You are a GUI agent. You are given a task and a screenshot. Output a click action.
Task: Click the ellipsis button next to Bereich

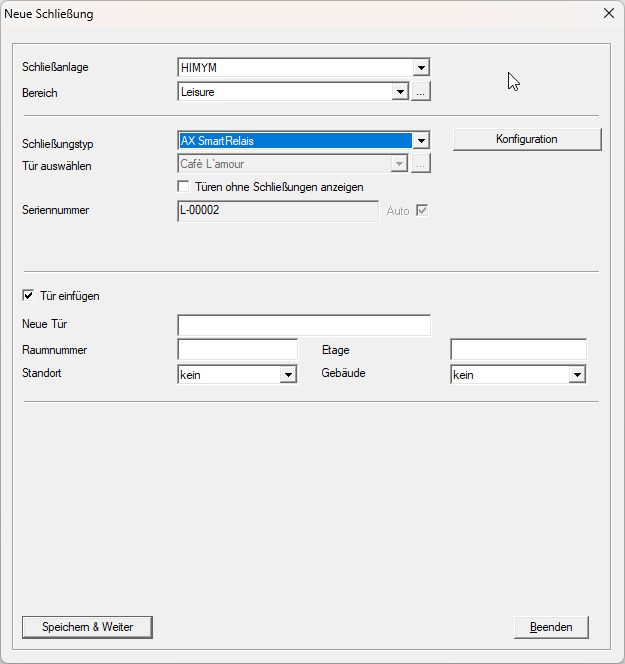pyautogui.click(x=421, y=92)
